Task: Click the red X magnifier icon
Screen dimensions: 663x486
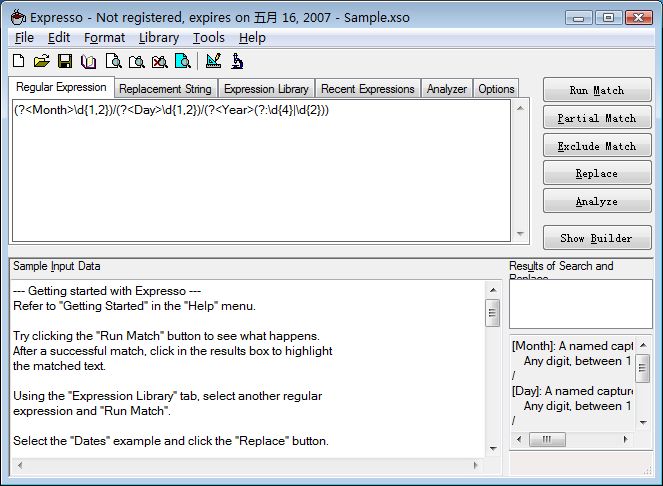Action: (159, 62)
